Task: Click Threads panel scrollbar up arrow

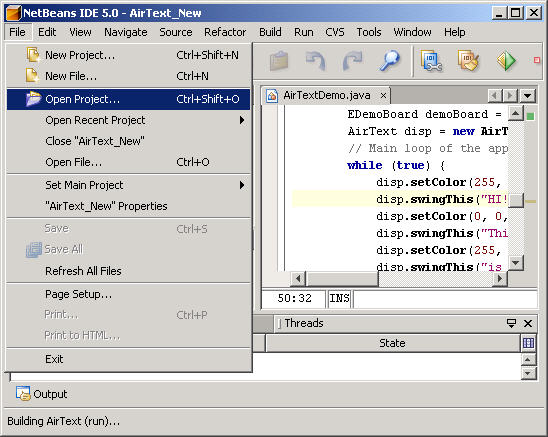Action: click(528, 360)
